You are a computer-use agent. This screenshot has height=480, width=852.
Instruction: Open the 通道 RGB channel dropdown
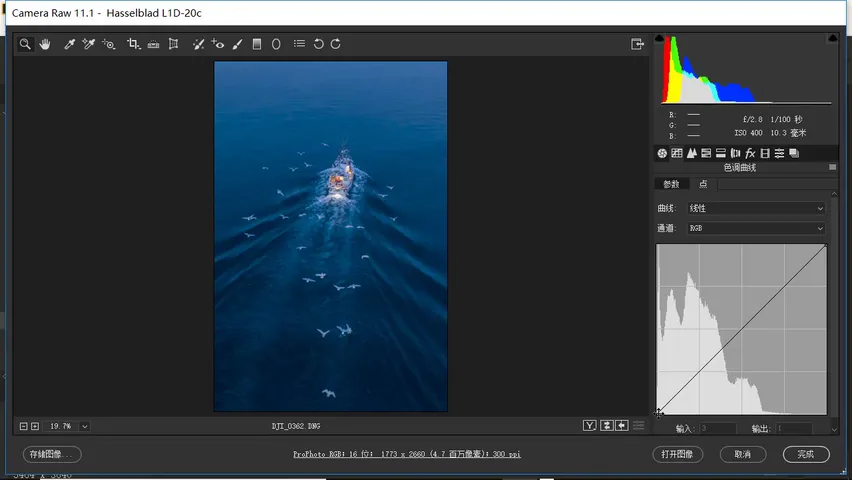[756, 228]
